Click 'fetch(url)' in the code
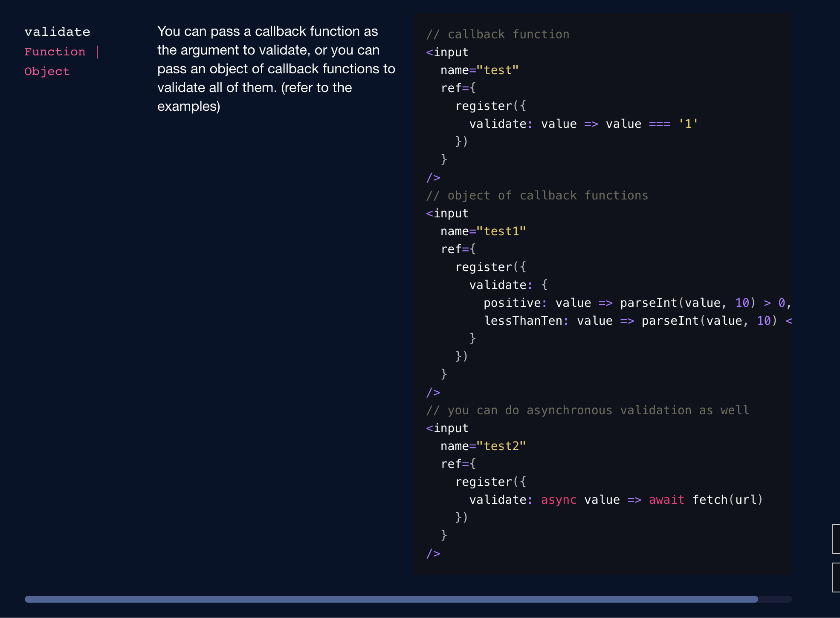This screenshot has width=840, height=618. pos(727,500)
